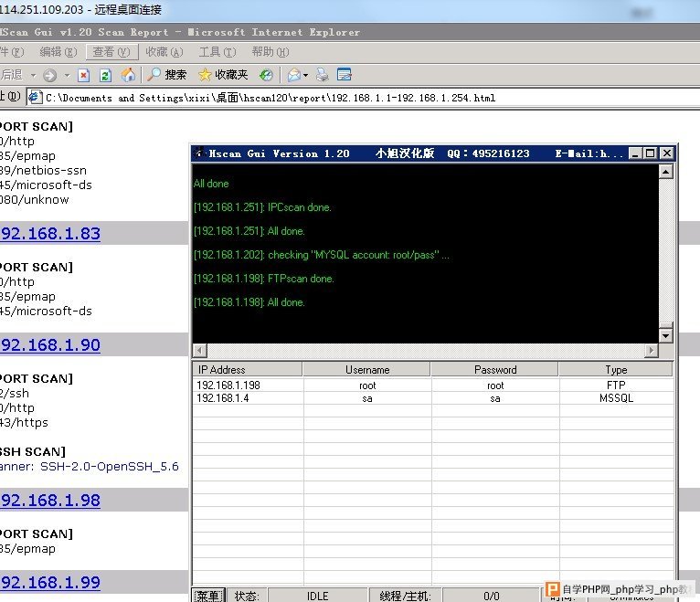Open the 192.168.1.90 host link
This screenshot has width=700, height=602.
tap(50, 345)
